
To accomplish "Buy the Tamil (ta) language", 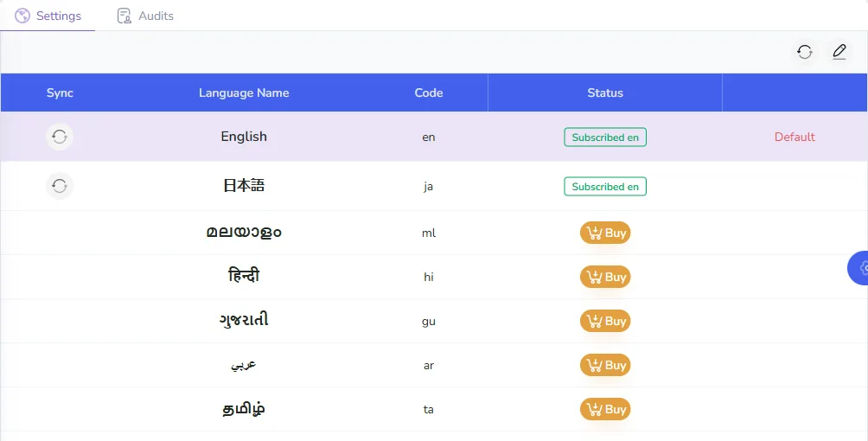I will [605, 409].
